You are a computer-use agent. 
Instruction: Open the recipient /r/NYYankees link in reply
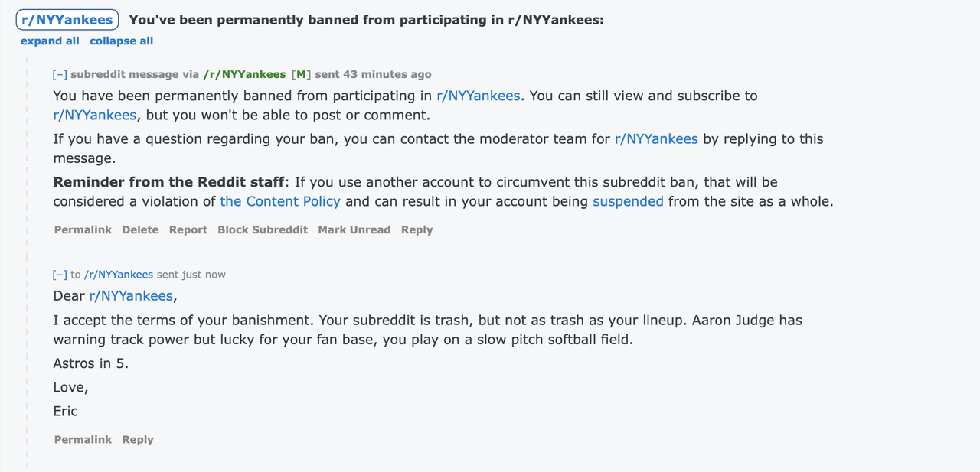click(119, 274)
